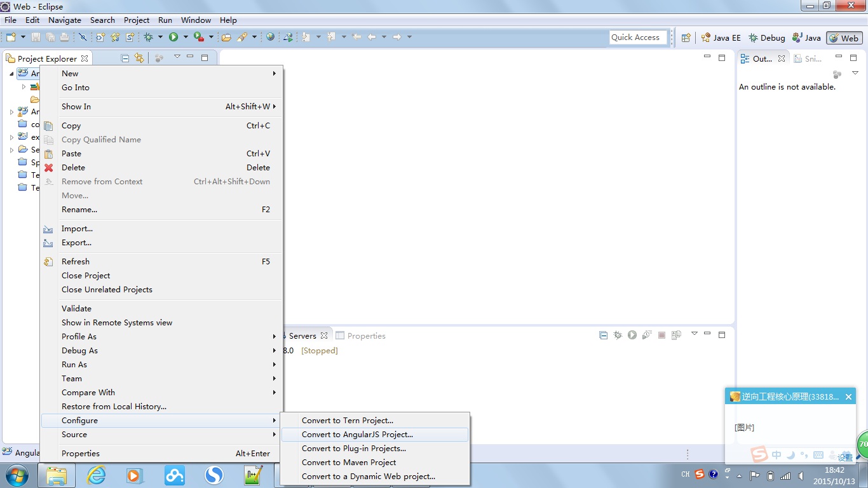868x488 pixels.
Task: Switch to Java perspective
Action: click(806, 38)
